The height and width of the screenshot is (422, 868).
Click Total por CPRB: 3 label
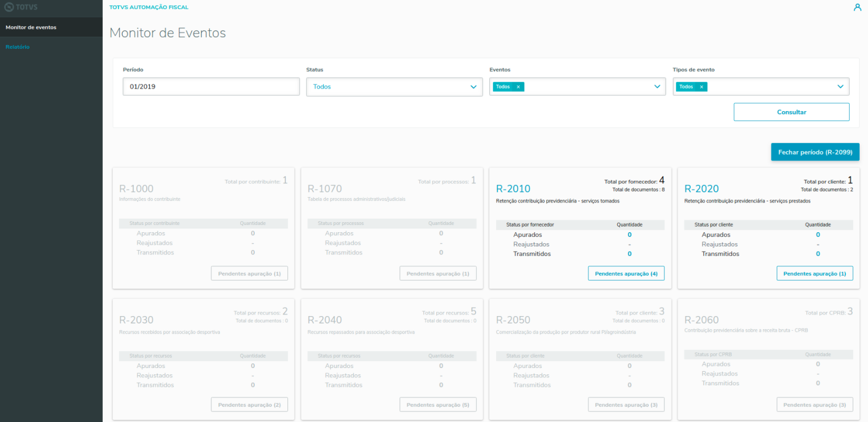pos(829,312)
